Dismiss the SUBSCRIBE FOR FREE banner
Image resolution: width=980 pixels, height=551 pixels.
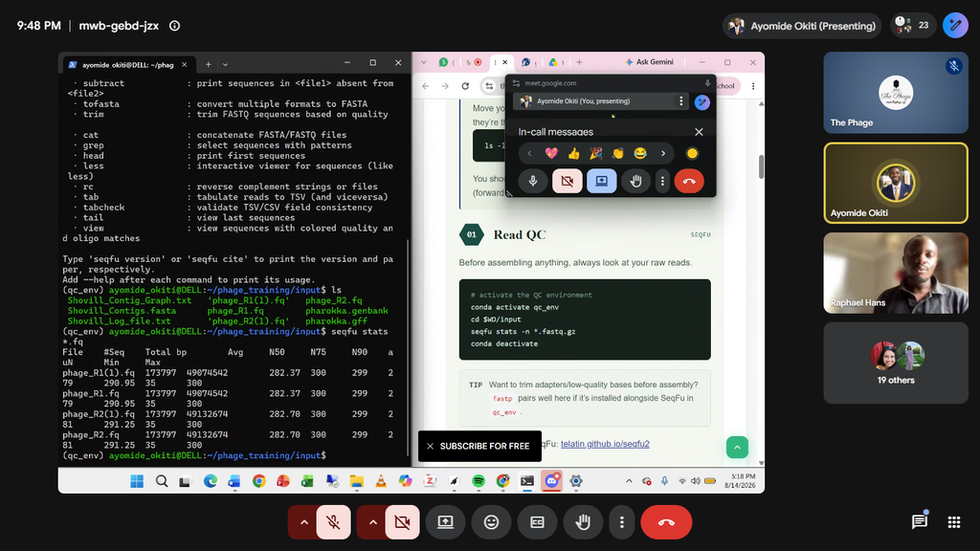(430, 446)
